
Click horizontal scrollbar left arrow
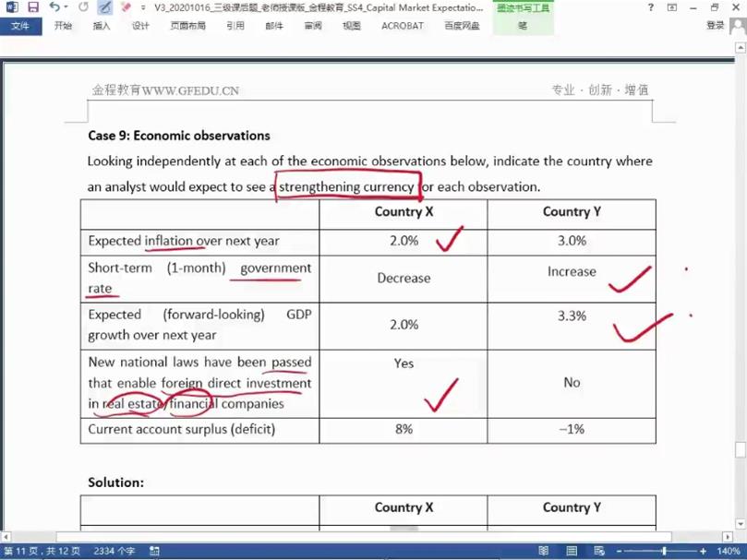6,537
